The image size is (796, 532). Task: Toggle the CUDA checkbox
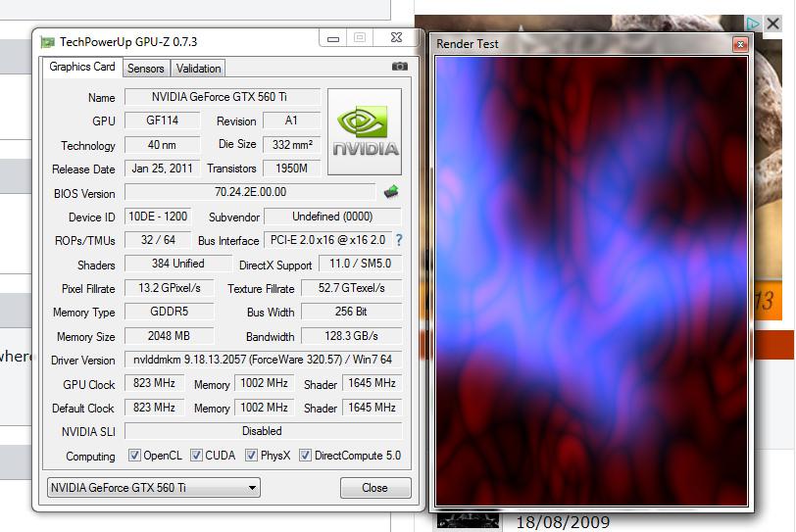[x=196, y=455]
